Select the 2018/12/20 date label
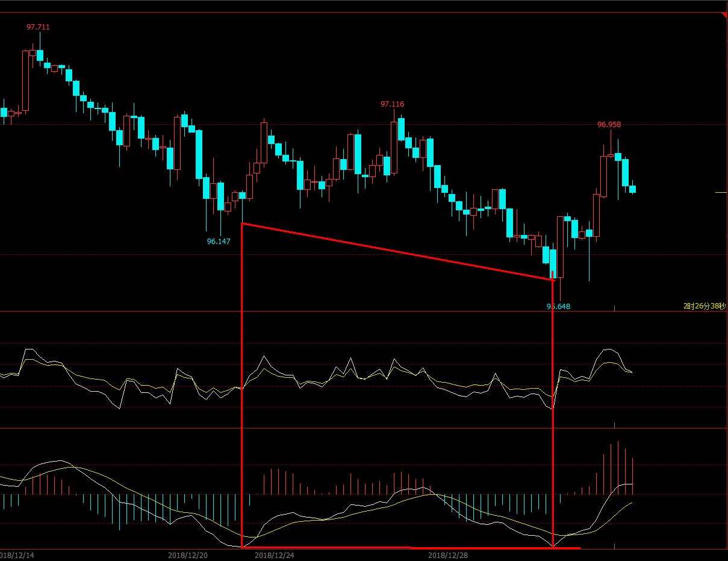The width and height of the screenshot is (728, 561). (x=188, y=555)
